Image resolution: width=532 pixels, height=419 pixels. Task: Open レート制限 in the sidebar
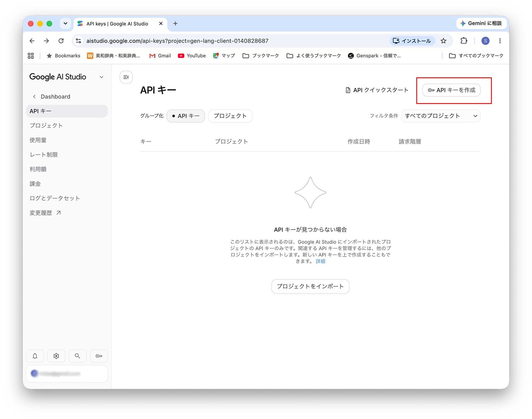coord(44,155)
